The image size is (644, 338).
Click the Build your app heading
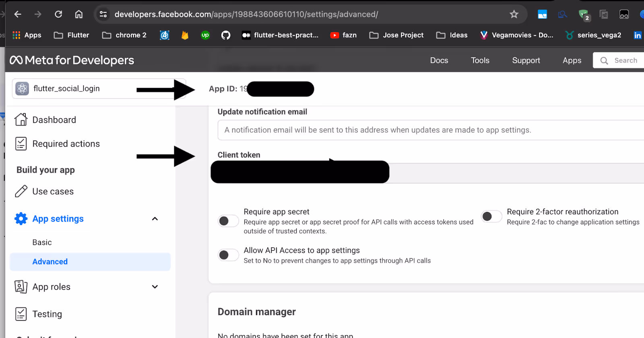45,170
